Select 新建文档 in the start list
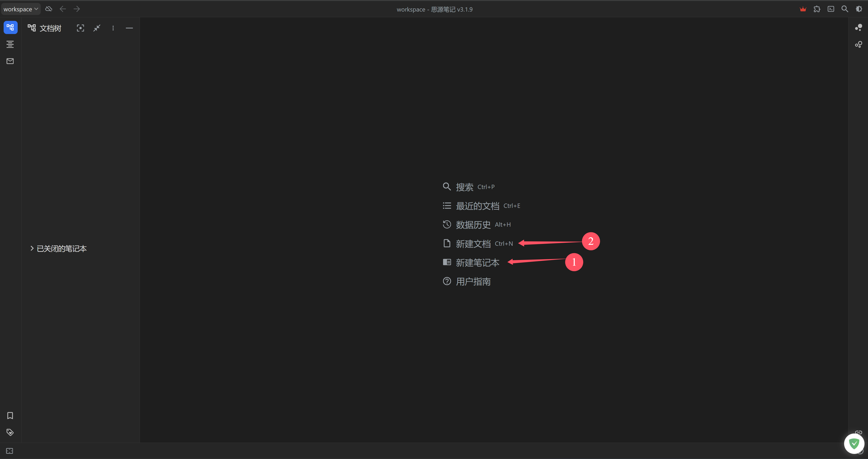868x459 pixels. [x=473, y=243]
